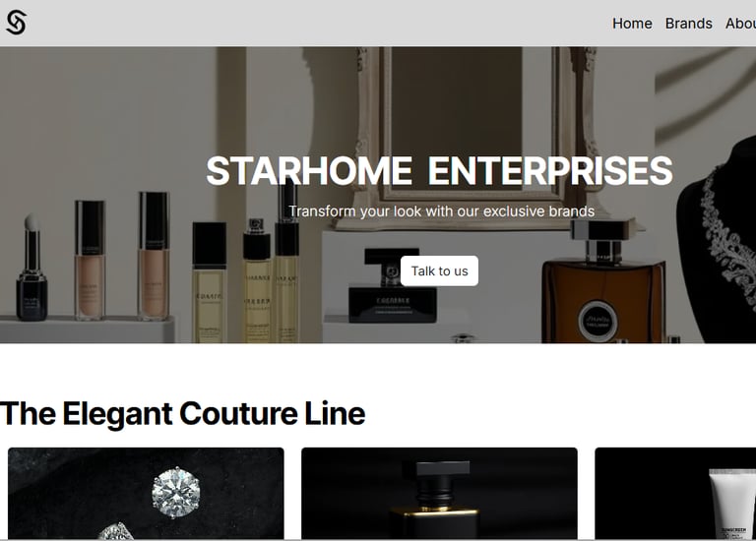Click the small black cosmetic jar in hero

(x=393, y=285)
